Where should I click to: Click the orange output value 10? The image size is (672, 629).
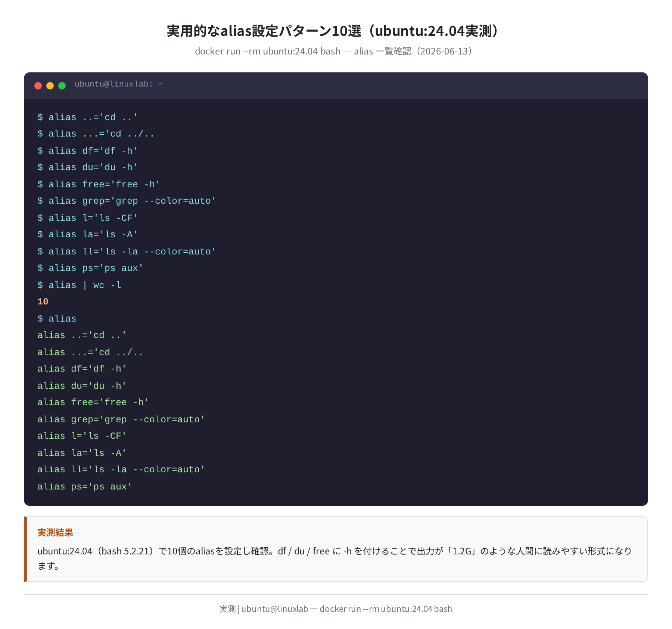(43, 301)
